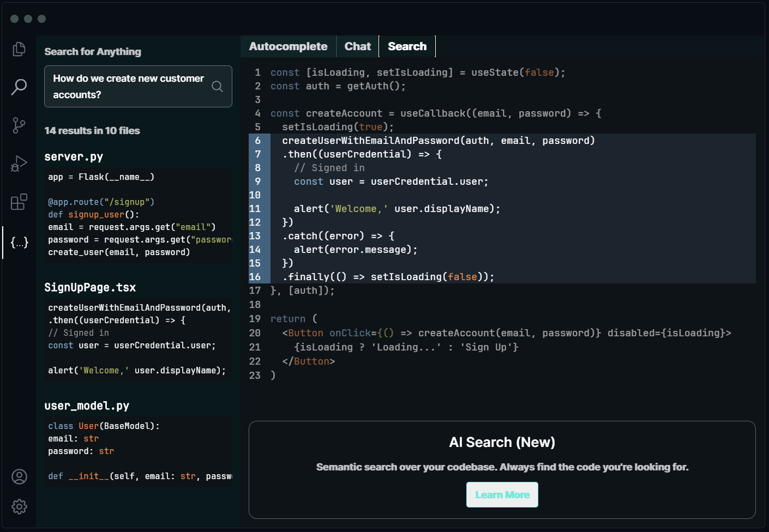
Task: Click the 'alert(error.message);' line
Action: (x=356, y=250)
